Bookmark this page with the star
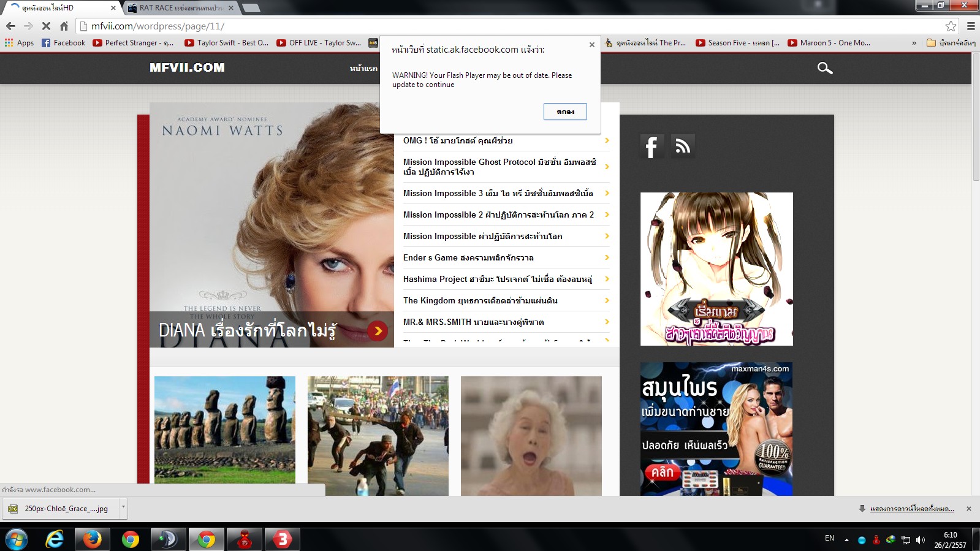The height and width of the screenshot is (551, 980). tap(951, 26)
